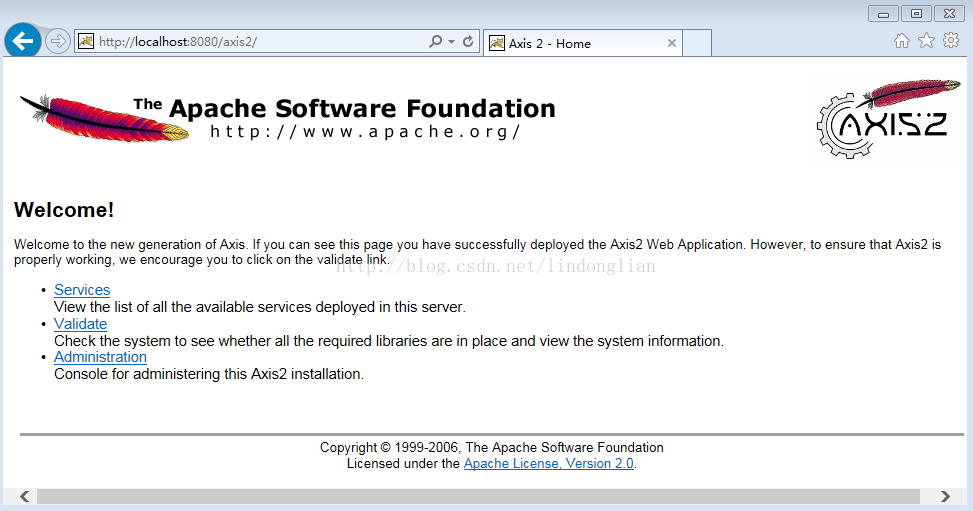Open a new blank tab
The height and width of the screenshot is (511, 973).
coord(697,43)
